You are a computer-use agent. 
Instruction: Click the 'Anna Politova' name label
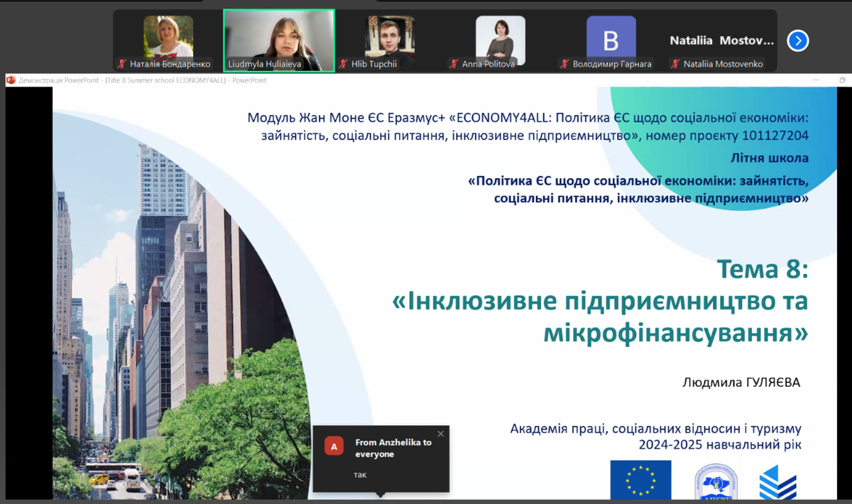point(488,64)
